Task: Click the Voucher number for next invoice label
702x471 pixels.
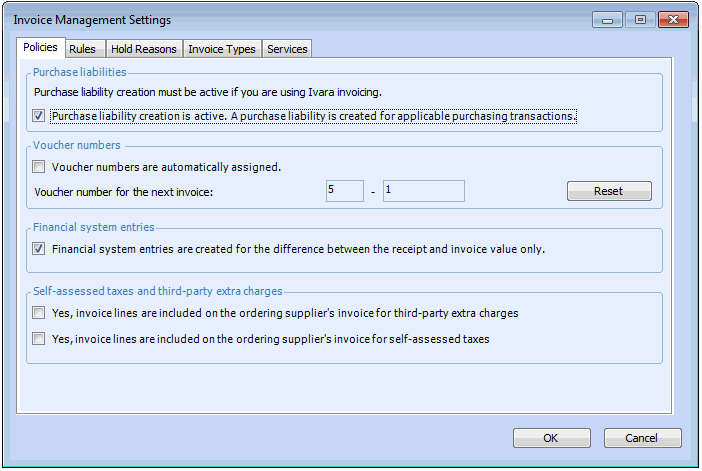Action: coord(125,191)
